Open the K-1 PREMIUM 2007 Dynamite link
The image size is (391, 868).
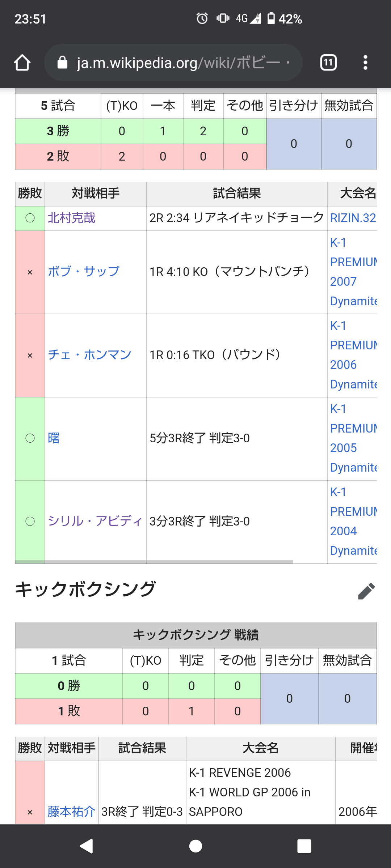(x=353, y=272)
